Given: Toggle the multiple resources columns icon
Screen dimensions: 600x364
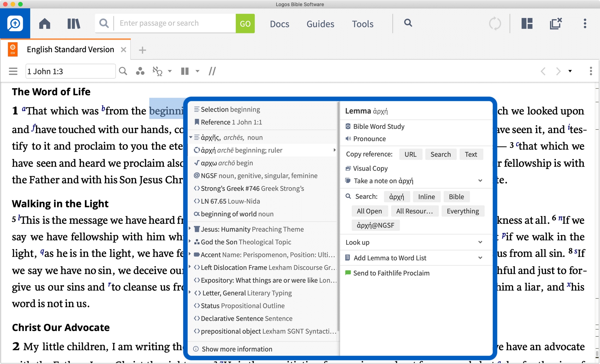Looking at the screenshot, I should (185, 71).
